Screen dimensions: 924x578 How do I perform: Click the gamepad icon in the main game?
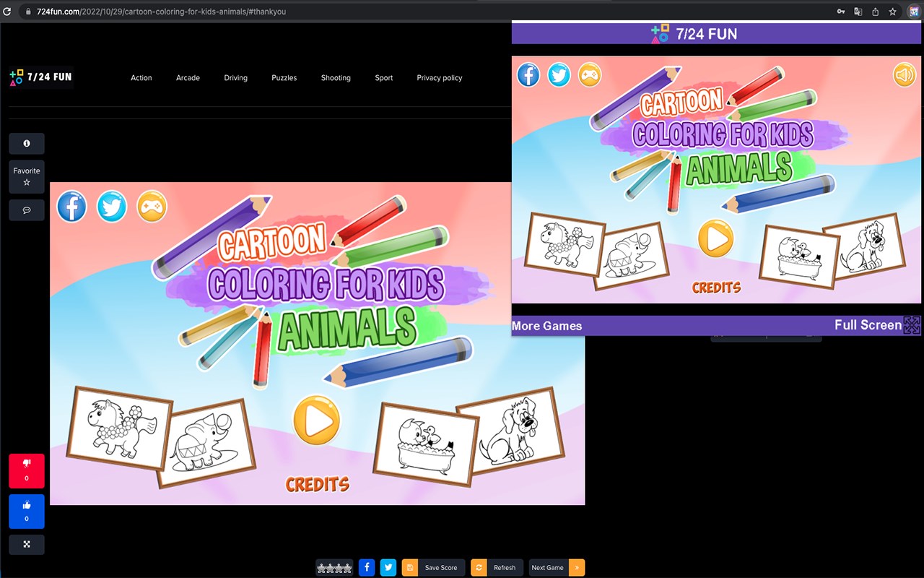[152, 207]
